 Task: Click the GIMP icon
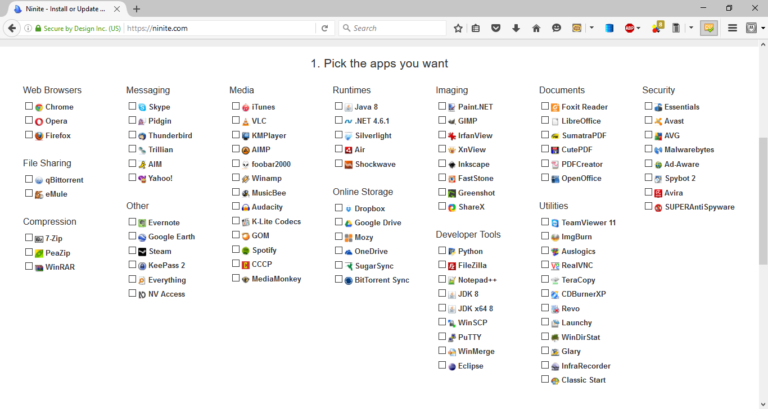[x=452, y=121]
